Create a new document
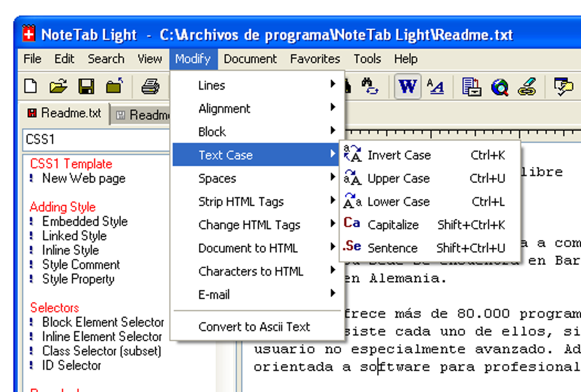 tap(30, 85)
